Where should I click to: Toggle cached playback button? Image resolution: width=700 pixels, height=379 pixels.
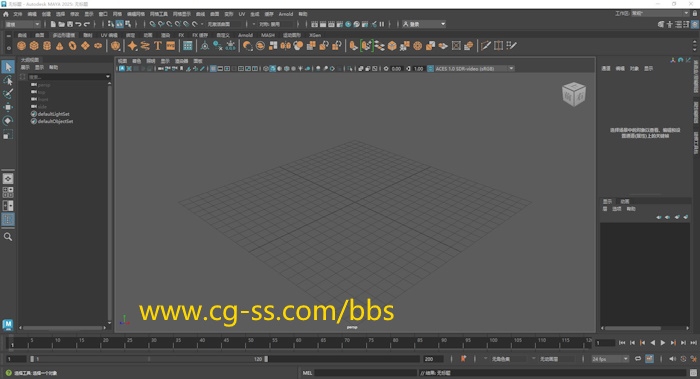(x=649, y=359)
